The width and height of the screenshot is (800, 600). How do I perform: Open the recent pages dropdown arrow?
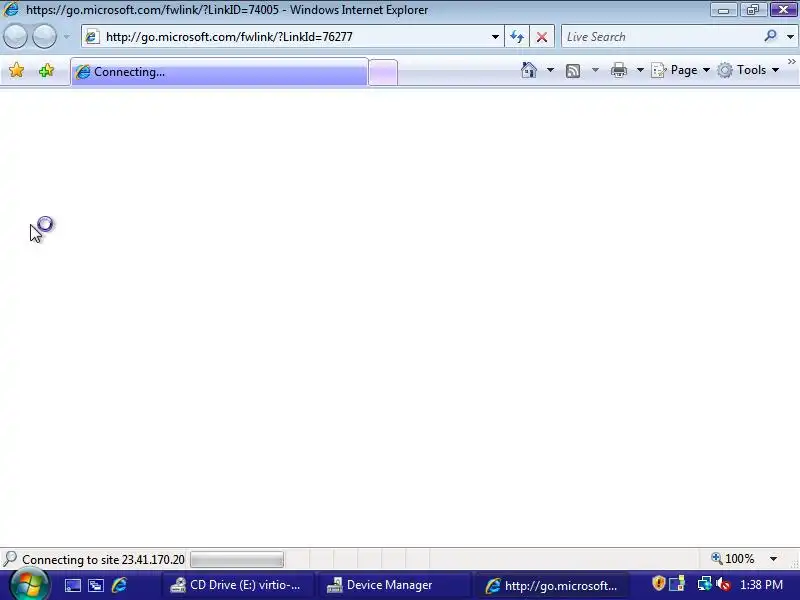(x=66, y=37)
